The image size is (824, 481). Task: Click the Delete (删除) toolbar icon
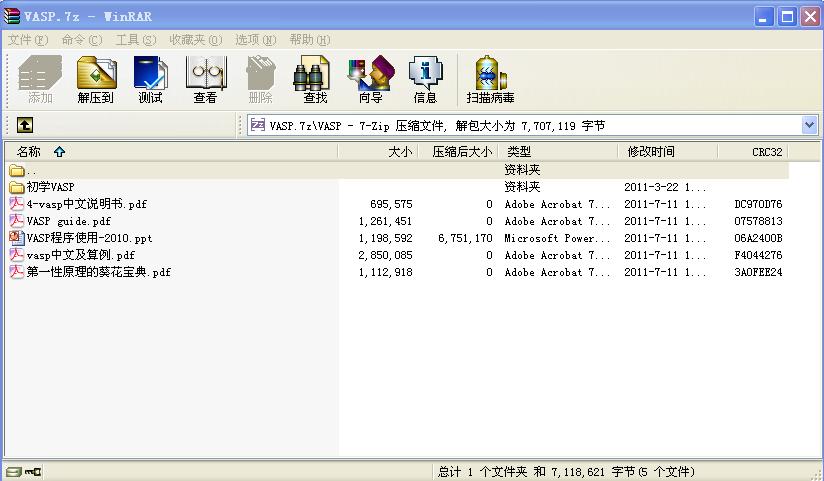[261, 79]
